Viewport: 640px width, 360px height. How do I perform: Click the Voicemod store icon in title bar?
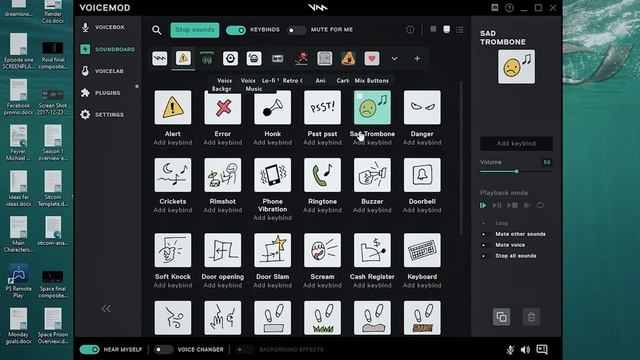495,7
